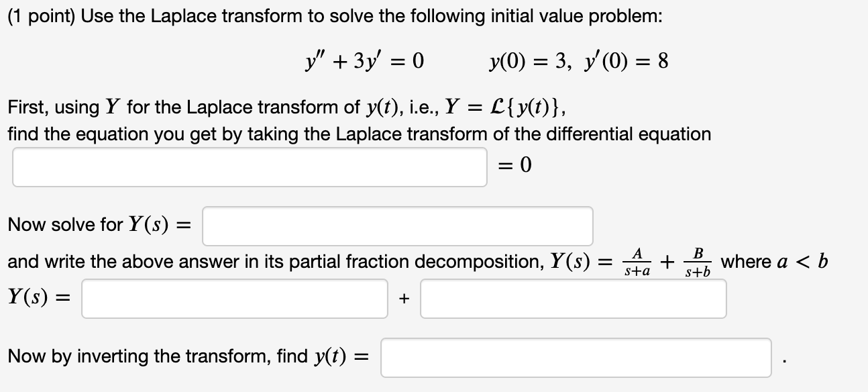Focus the "Now solve for Y(s)" input field
This screenshot has width=868, height=392.
[398, 226]
